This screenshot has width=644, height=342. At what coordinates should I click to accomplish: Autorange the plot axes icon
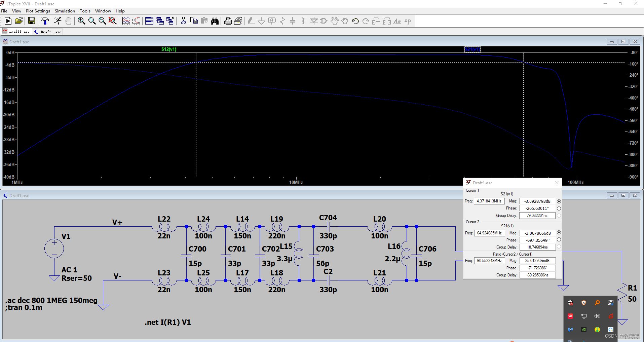coord(136,21)
